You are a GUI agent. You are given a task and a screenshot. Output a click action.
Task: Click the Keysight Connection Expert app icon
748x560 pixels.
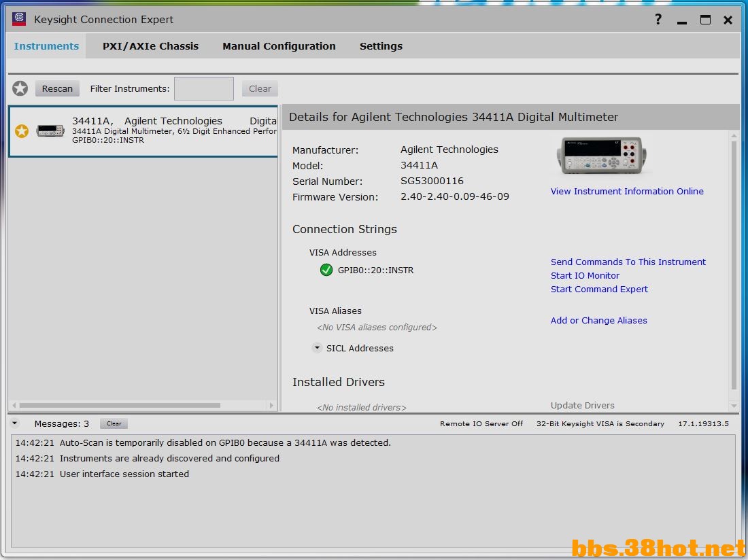click(x=19, y=19)
